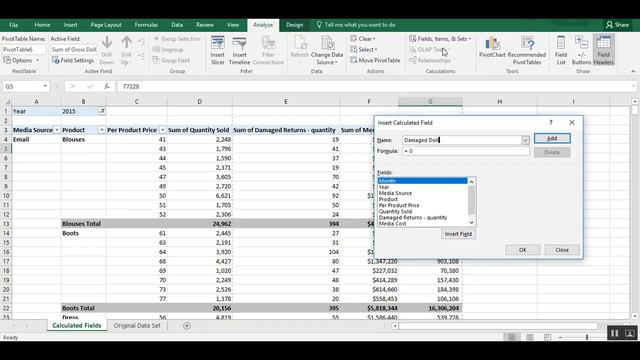Click the Add button in dialog
Viewport: 640px width, 360px height.
552,138
